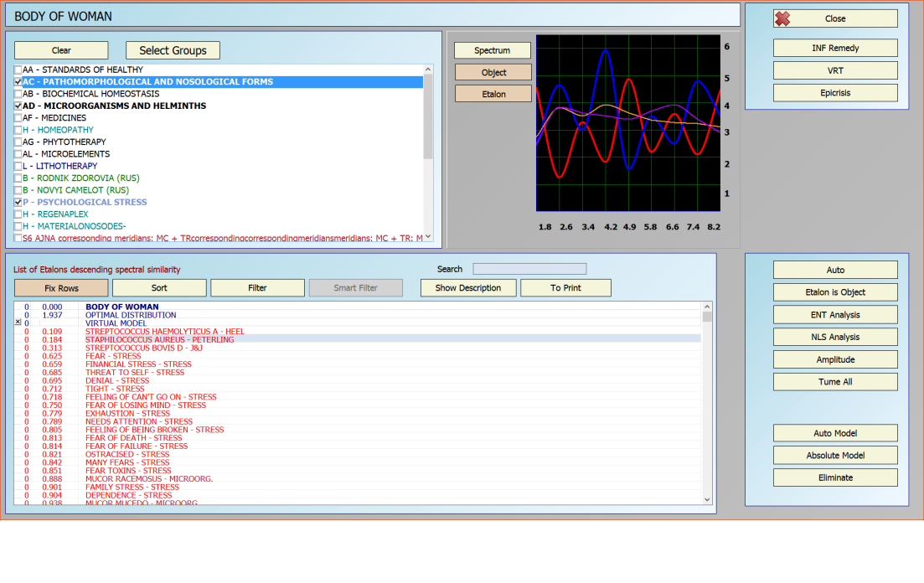
Task: Select OSTRACISED - STRESS row
Action: click(357, 455)
